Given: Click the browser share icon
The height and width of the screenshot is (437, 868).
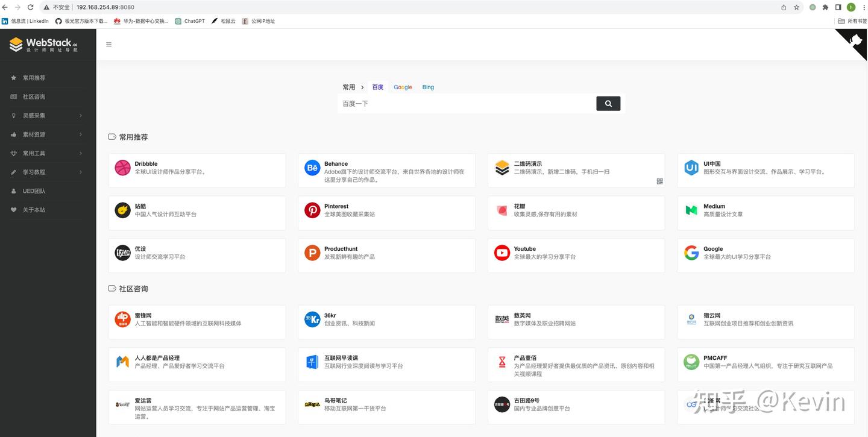Looking at the screenshot, I should [x=784, y=7].
